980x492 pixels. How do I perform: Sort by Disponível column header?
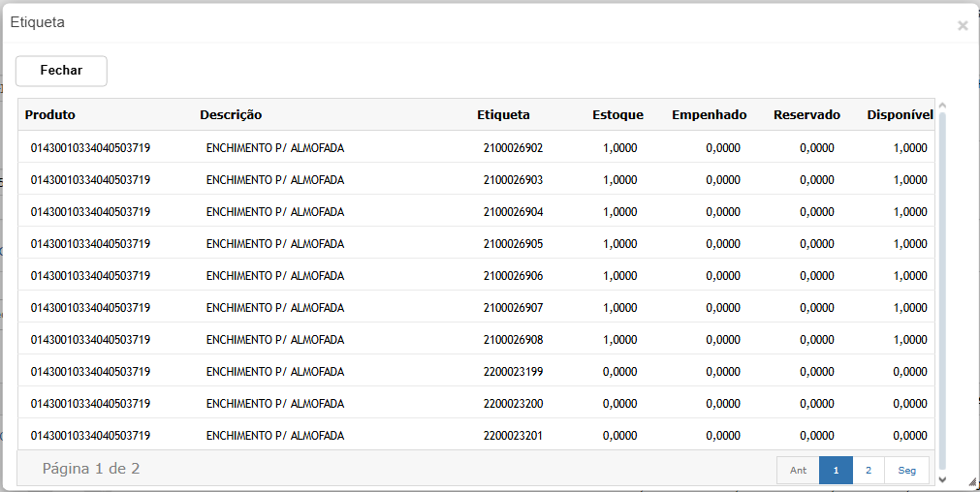click(x=900, y=114)
